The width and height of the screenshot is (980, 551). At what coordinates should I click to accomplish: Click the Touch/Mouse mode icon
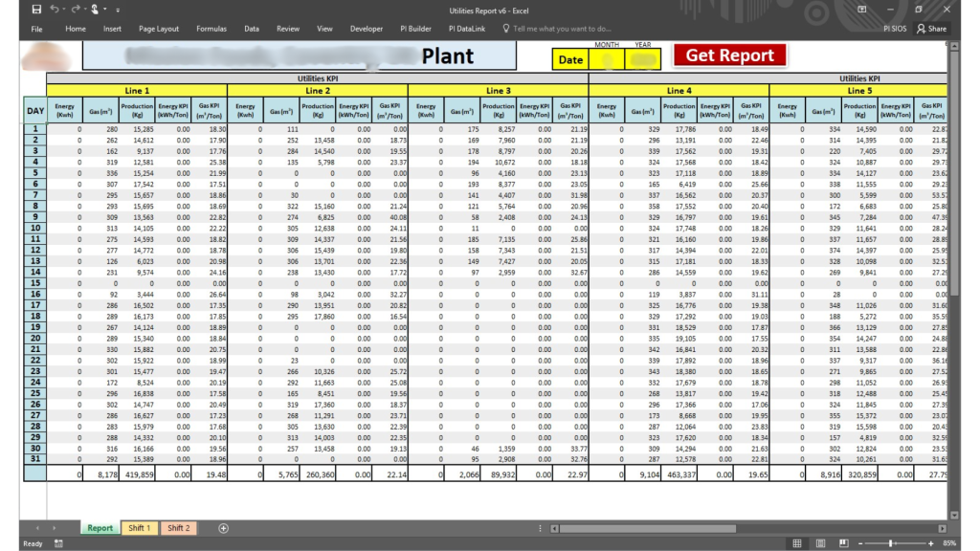[95, 10]
